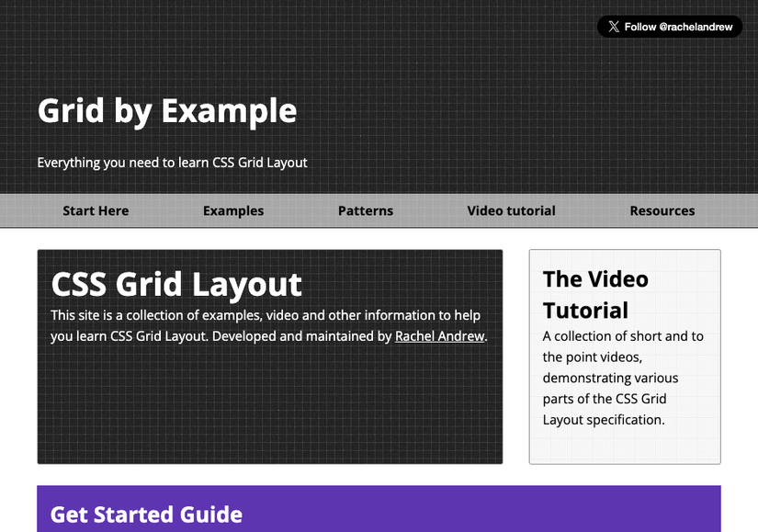Open the Get Started Guide section
Image resolution: width=758 pixels, height=532 pixels.
145,515
